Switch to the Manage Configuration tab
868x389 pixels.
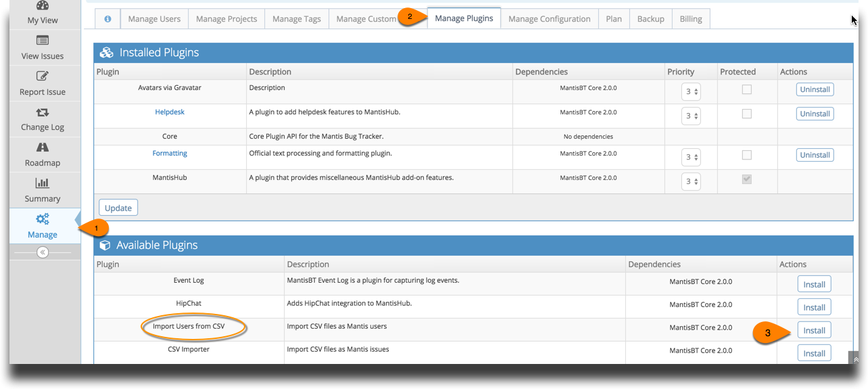tap(549, 19)
